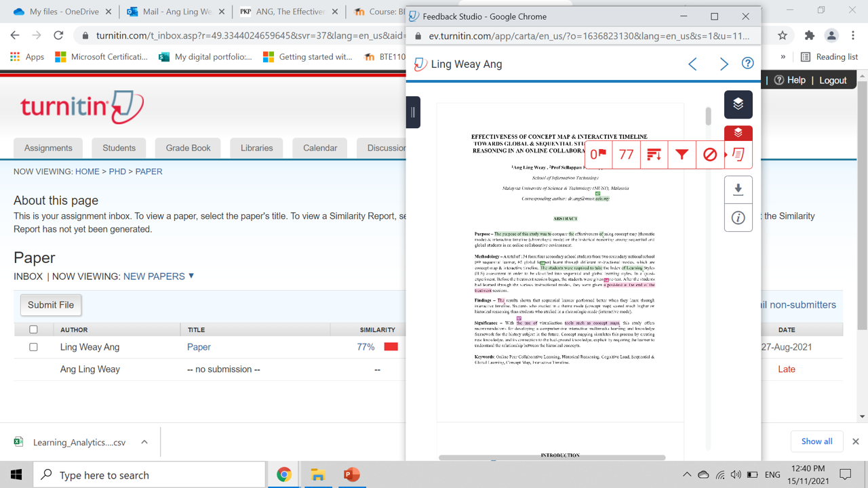
Task: Open the Submission Info icon
Action: [738, 218]
